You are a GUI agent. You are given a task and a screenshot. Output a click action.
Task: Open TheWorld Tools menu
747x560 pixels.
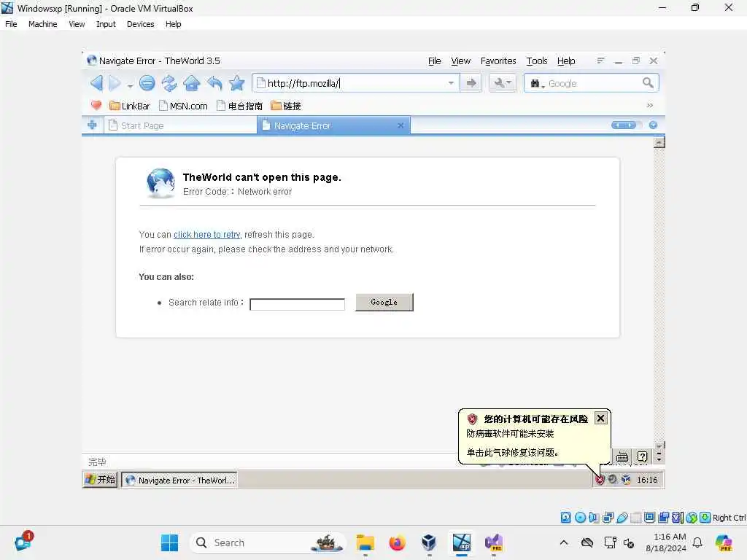(x=536, y=61)
